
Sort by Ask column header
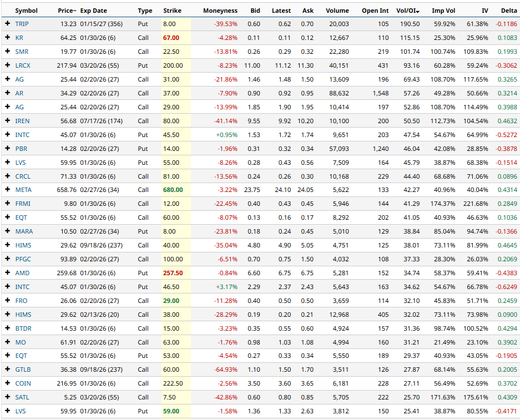(x=308, y=11)
